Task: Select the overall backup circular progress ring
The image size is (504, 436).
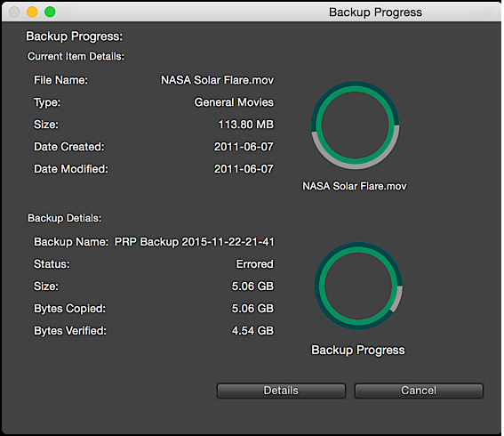Action: pos(358,286)
